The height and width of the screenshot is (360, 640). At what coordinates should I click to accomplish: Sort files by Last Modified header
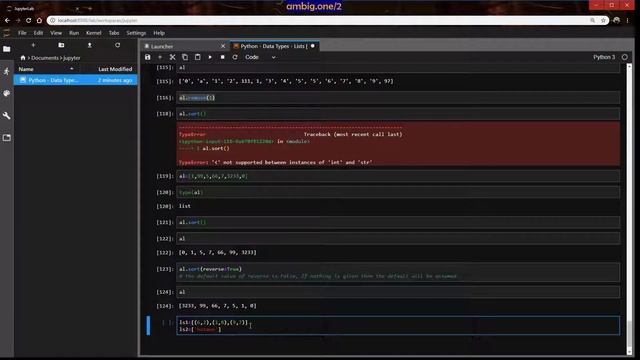click(115, 69)
